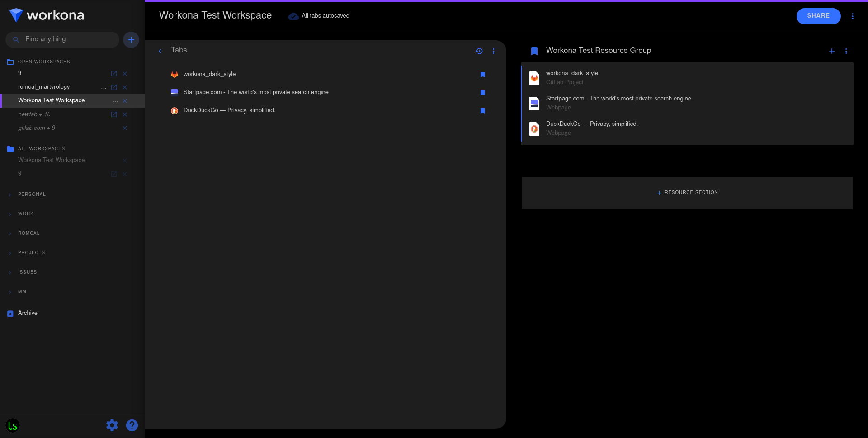The height and width of the screenshot is (438, 868).
Task: Open the Startpage.com Webpage resource
Action: pyautogui.click(x=687, y=104)
